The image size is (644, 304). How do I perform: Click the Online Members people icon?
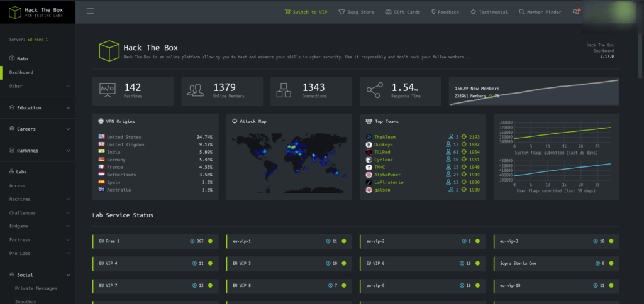coord(196,91)
